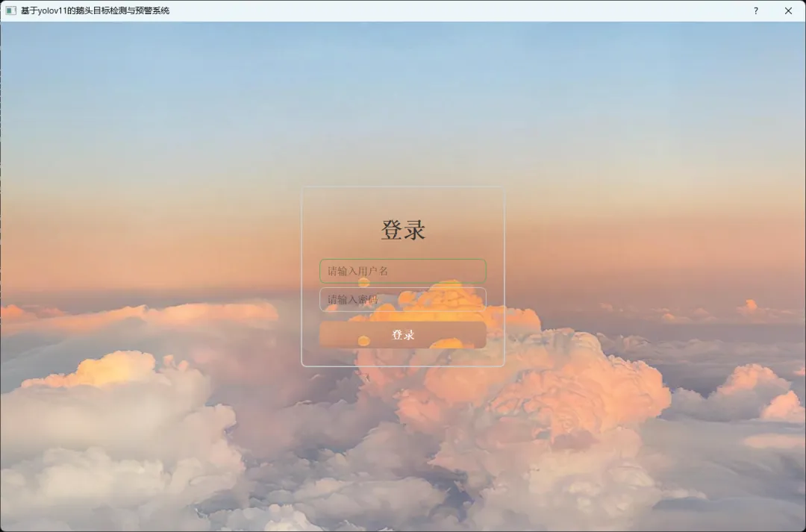Click the app icon in the title bar

pos(10,10)
